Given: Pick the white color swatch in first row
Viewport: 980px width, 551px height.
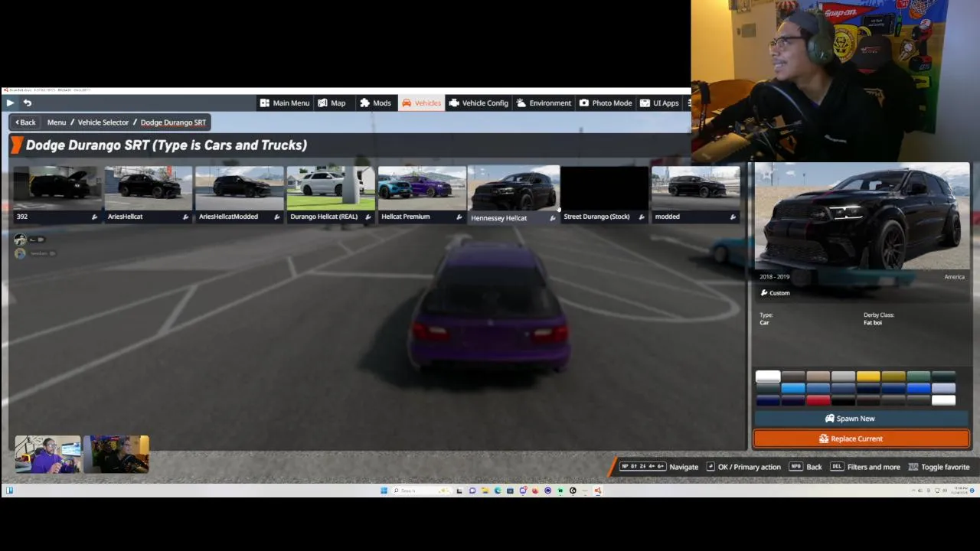Looking at the screenshot, I should tap(768, 376).
